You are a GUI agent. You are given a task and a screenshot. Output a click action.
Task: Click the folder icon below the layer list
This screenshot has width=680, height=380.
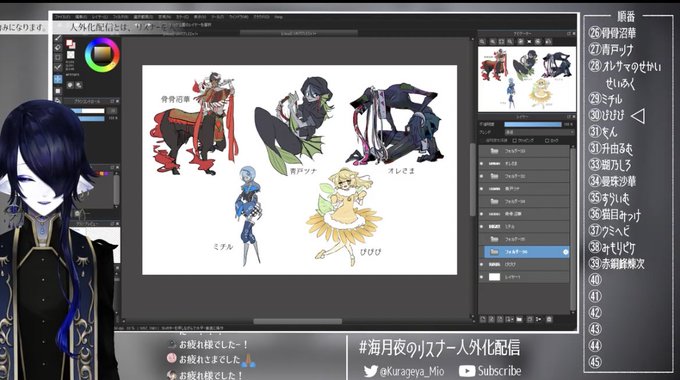pyautogui.click(x=519, y=319)
